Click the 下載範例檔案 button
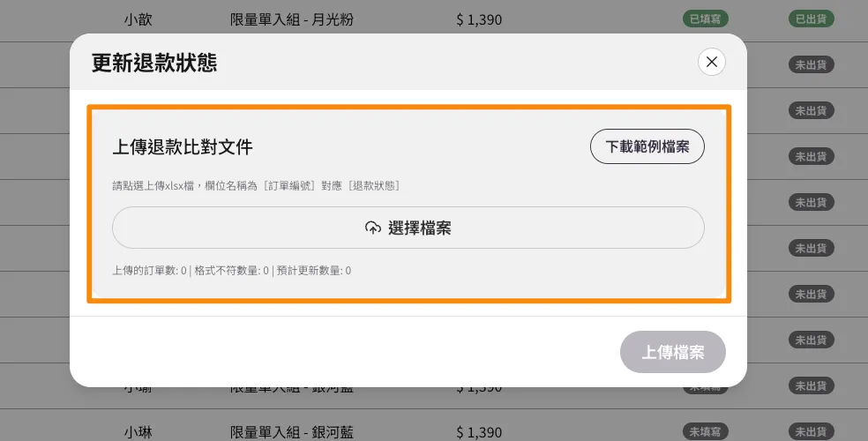Viewport: 868px width, 441px height. coord(647,146)
